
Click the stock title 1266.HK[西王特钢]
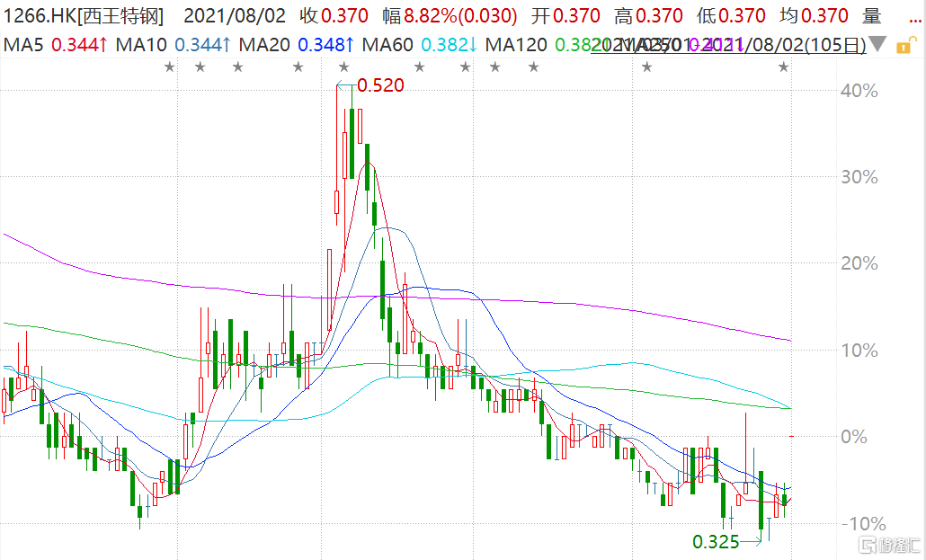tap(84, 16)
